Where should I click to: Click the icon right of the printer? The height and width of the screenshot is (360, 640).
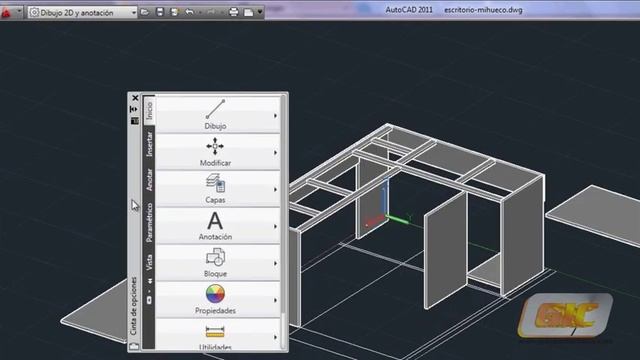(x=248, y=13)
